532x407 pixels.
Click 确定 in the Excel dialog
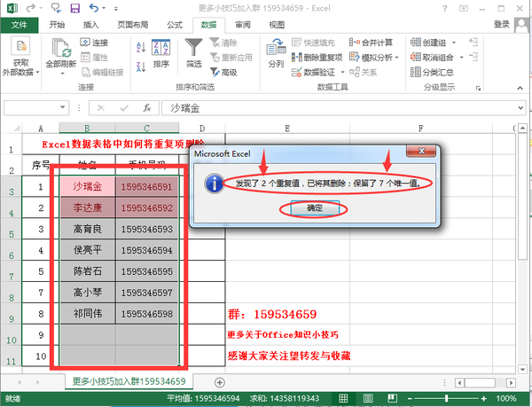pos(315,207)
